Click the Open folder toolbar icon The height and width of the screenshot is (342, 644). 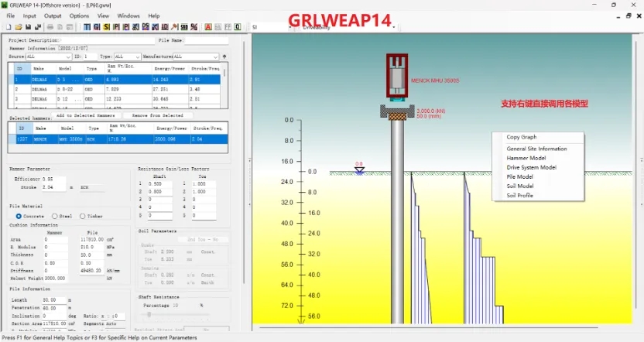pos(19,27)
